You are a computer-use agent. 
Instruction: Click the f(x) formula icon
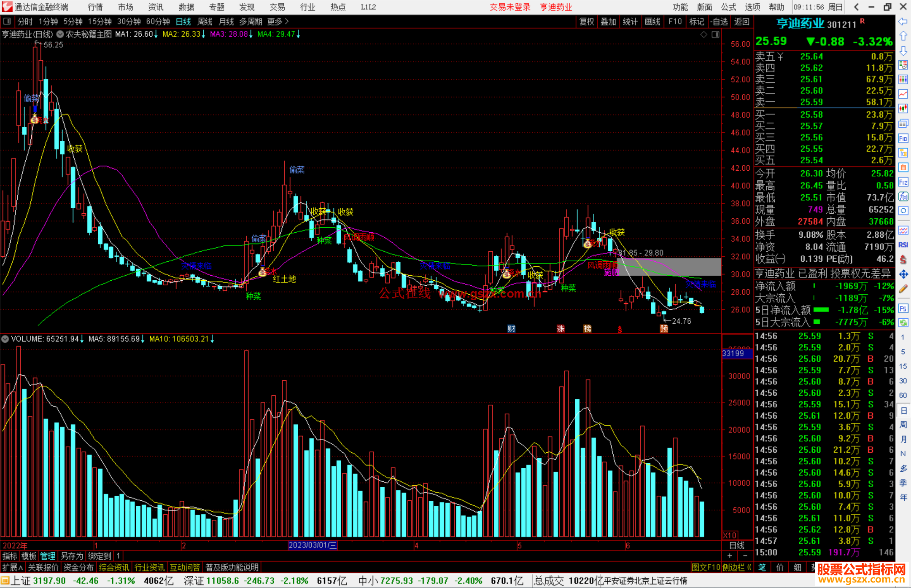(x=903, y=196)
